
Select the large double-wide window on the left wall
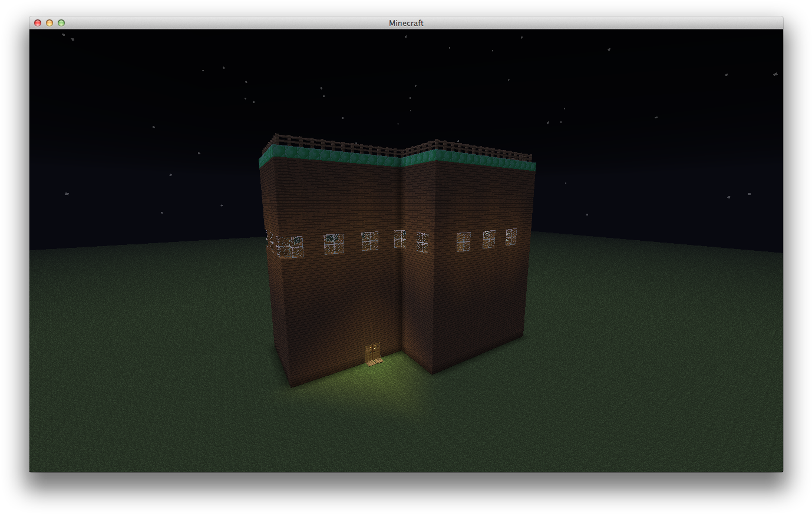click(x=290, y=247)
